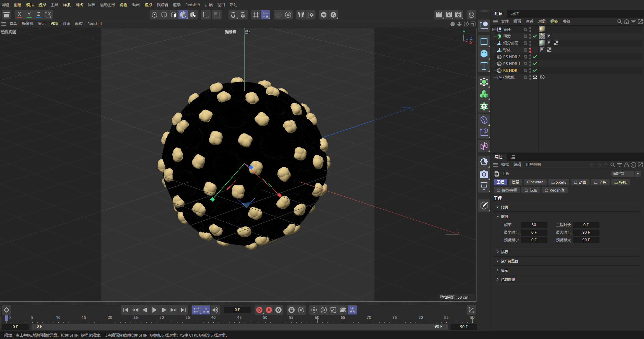Switch to the 场次 tab
The height and width of the screenshot is (339, 644).
tap(515, 14)
